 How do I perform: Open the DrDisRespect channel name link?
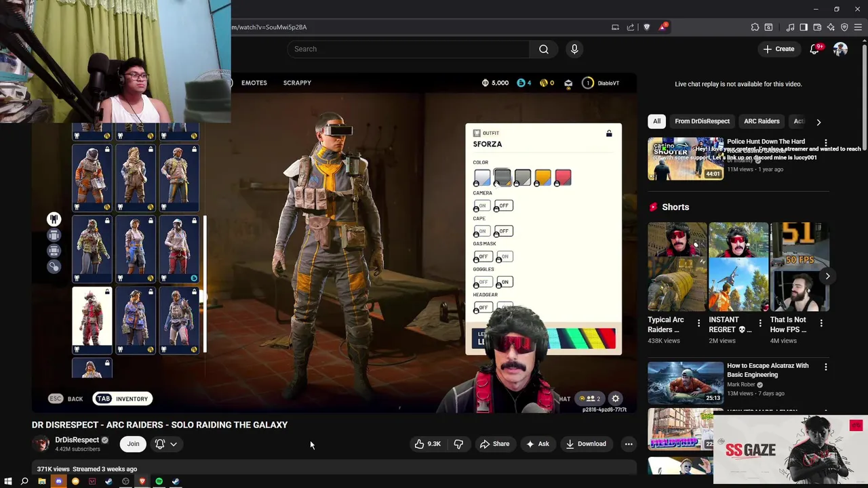click(x=77, y=440)
